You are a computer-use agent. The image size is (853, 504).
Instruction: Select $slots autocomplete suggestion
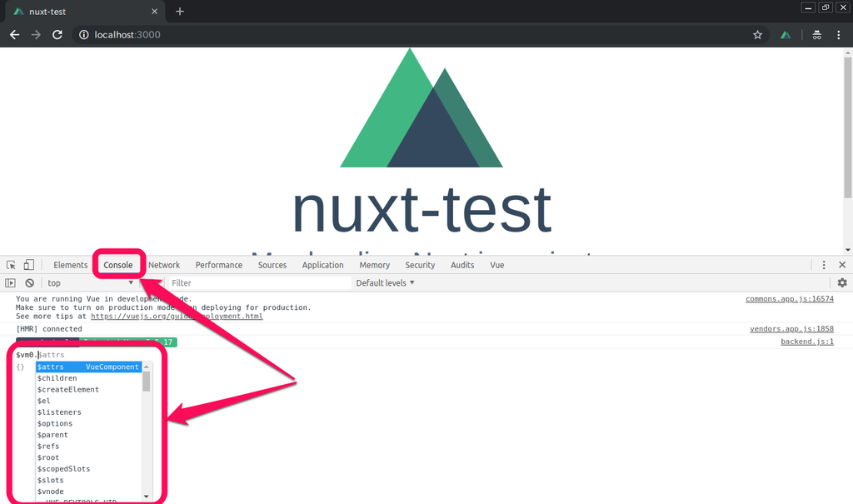88,481
